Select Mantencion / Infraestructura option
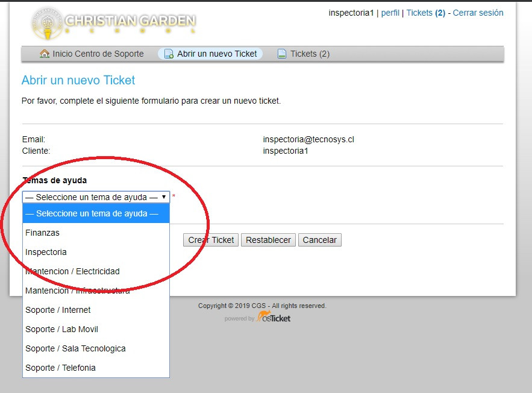Screen dimensions: 532x393 [77, 291]
